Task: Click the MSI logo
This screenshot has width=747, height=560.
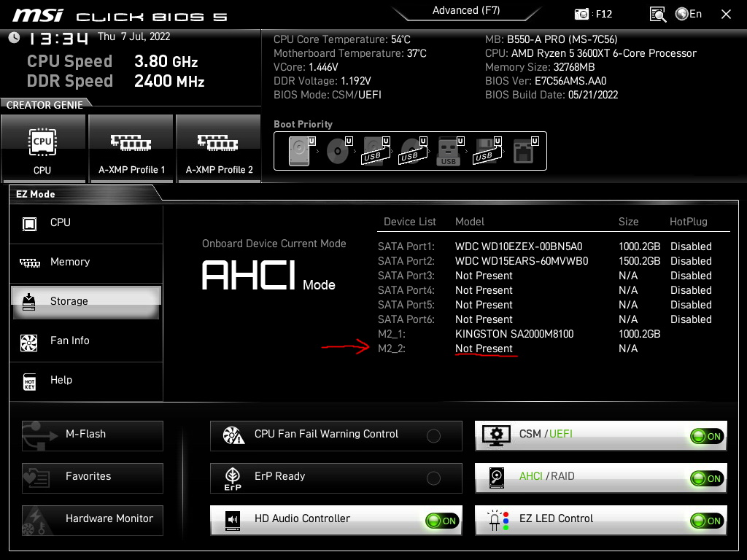Action: coord(38,15)
